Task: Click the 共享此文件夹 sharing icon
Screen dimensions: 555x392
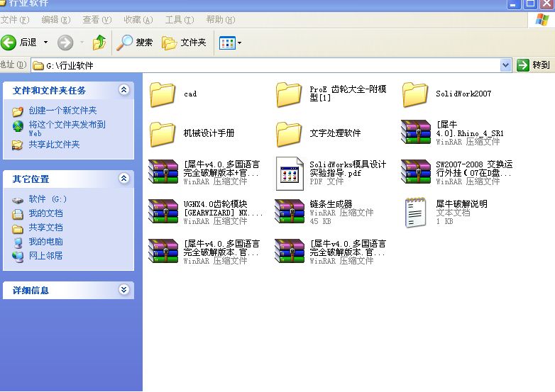Action: coord(17,145)
